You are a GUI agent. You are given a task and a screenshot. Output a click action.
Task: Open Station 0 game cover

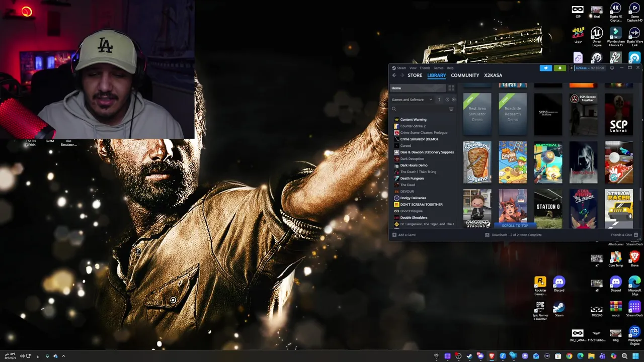click(x=548, y=209)
